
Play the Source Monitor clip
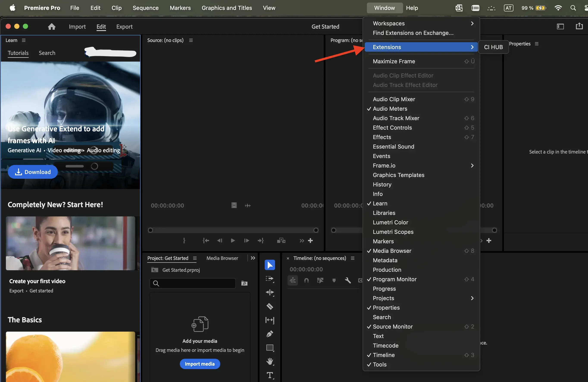click(x=233, y=241)
